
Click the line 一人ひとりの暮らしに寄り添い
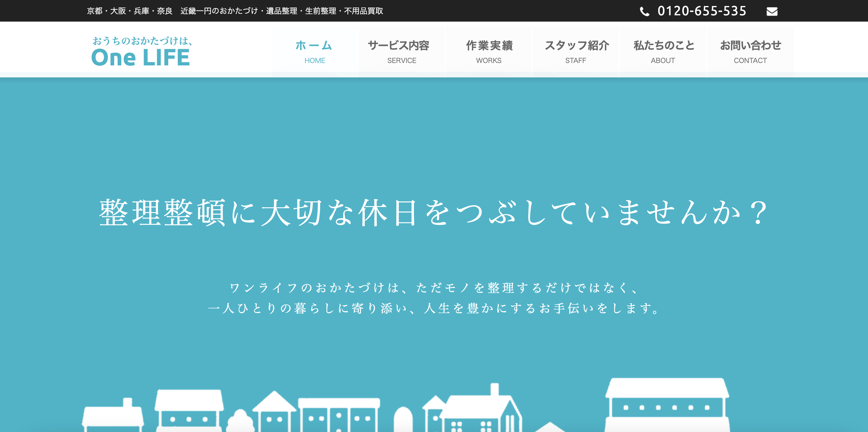308,308
